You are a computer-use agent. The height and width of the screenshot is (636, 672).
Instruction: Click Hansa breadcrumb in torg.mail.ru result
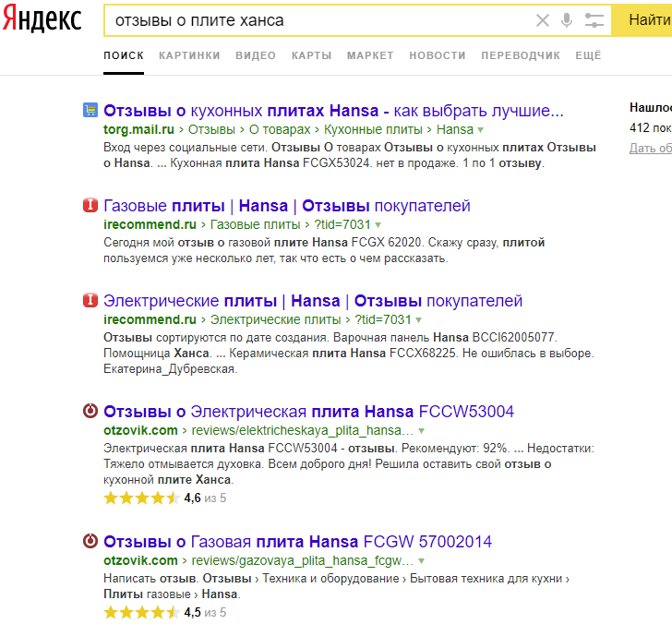click(455, 129)
